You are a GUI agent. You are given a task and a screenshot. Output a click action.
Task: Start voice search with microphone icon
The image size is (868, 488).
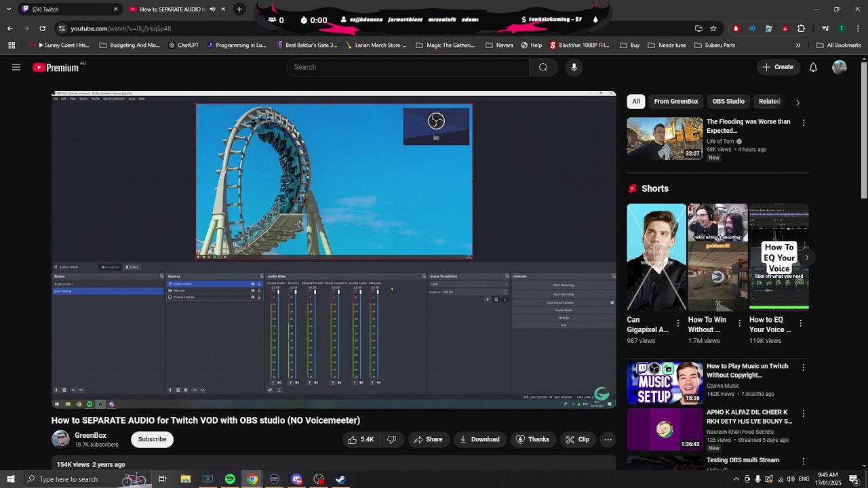click(x=574, y=67)
